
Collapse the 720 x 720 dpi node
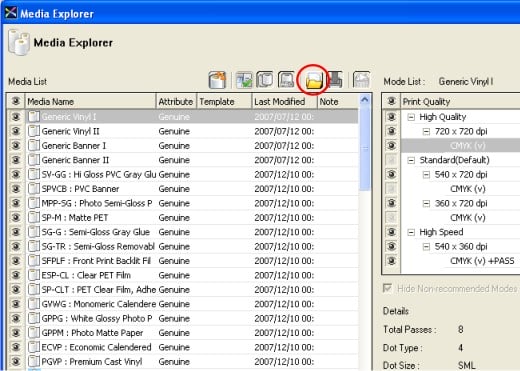click(x=426, y=131)
